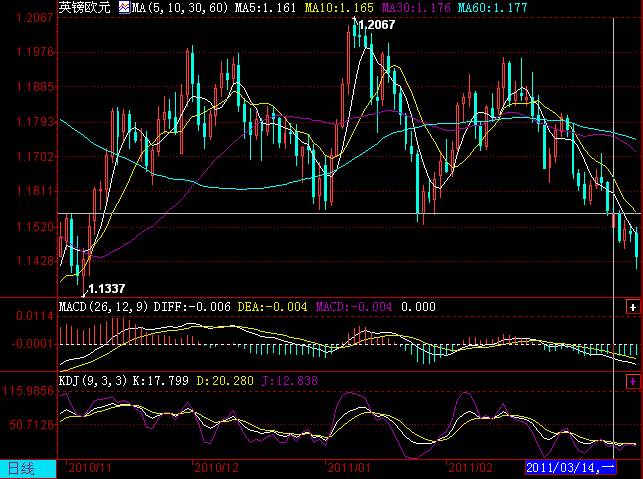This screenshot has height=479, width=643.
Task: Click the MA indicator settings icon
Action: point(124,8)
